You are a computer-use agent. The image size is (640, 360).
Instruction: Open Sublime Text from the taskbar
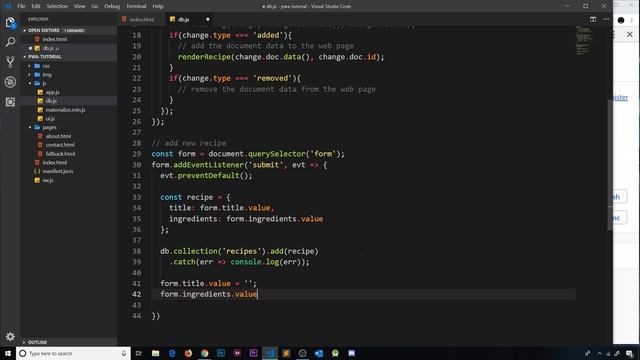click(286, 353)
